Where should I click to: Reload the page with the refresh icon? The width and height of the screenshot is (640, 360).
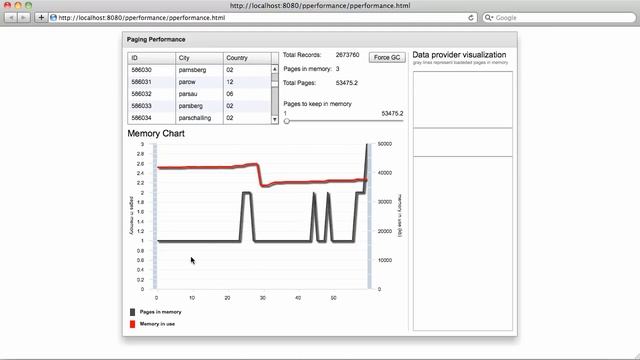pyautogui.click(x=471, y=18)
